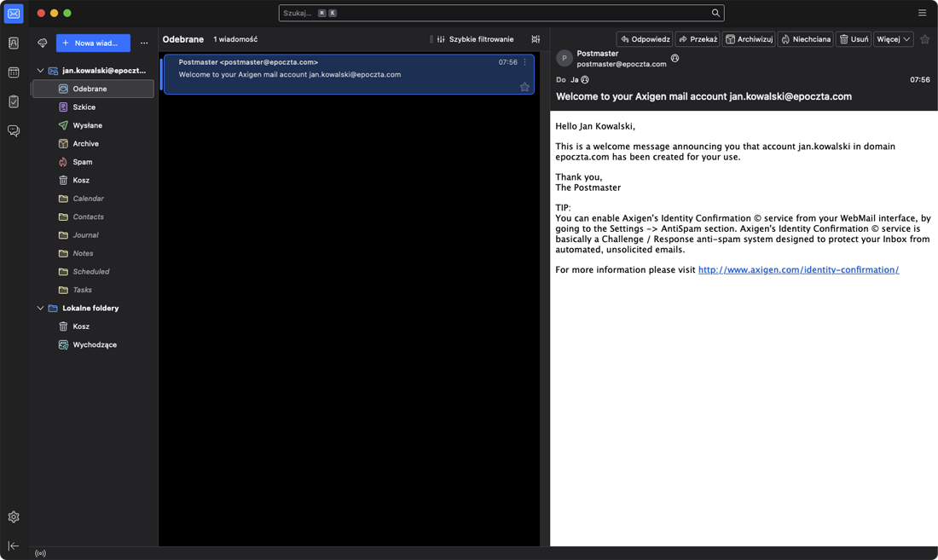Image resolution: width=938 pixels, height=560 pixels.
Task: Open the Spam folder
Action: [82, 162]
